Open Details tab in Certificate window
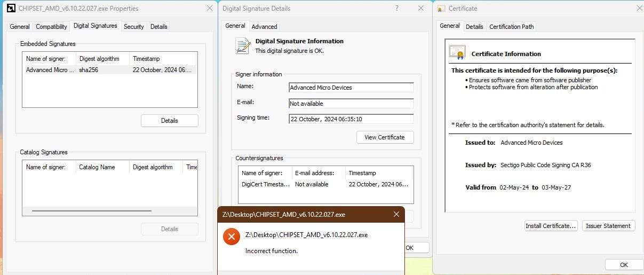Viewport: 644px width, 275px height. click(474, 26)
